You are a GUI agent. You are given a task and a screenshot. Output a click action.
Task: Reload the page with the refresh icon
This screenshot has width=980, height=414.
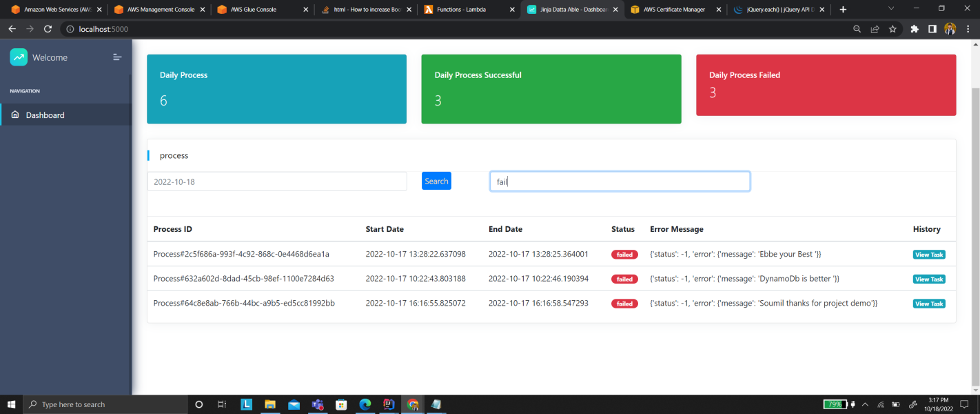tap(48, 29)
